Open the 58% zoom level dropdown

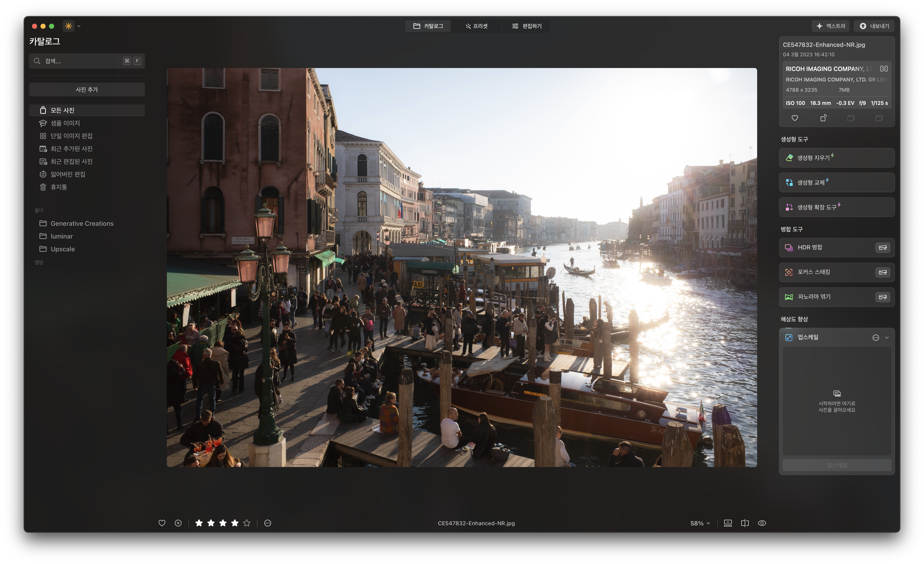700,523
